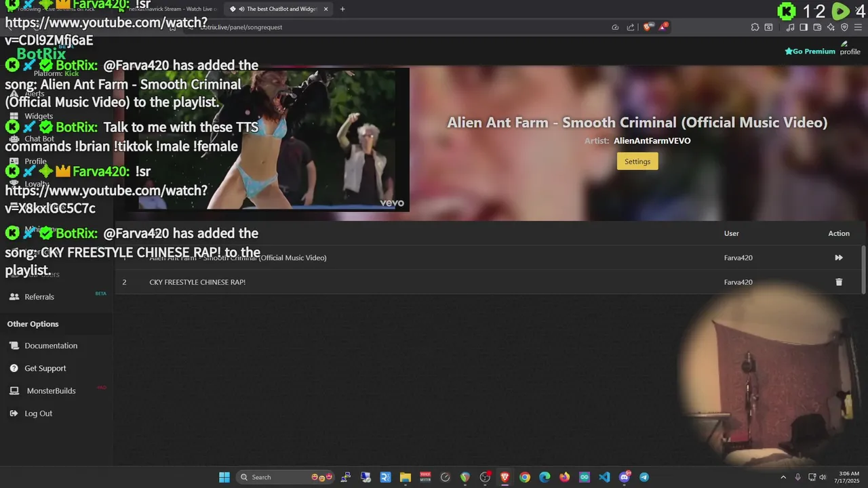This screenshot has height=488, width=868.
Task: Click Farva420 in the CKY FREESTYLE row
Action: [x=738, y=282]
